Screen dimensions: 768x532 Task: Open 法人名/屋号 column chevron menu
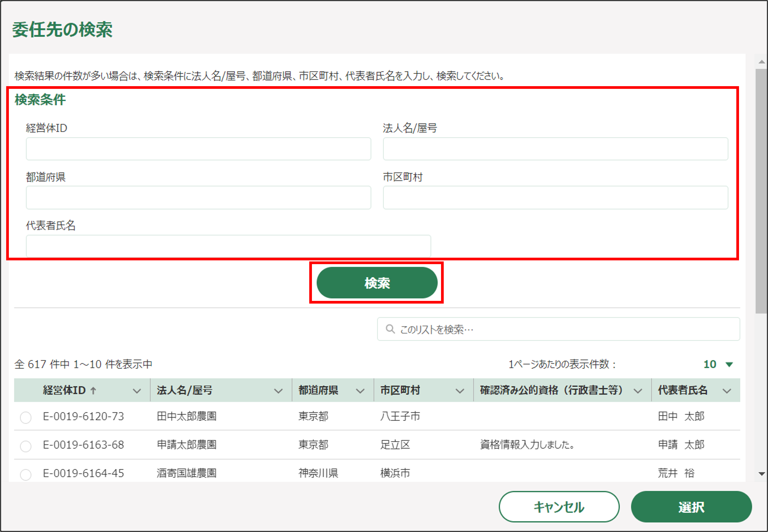click(x=278, y=391)
